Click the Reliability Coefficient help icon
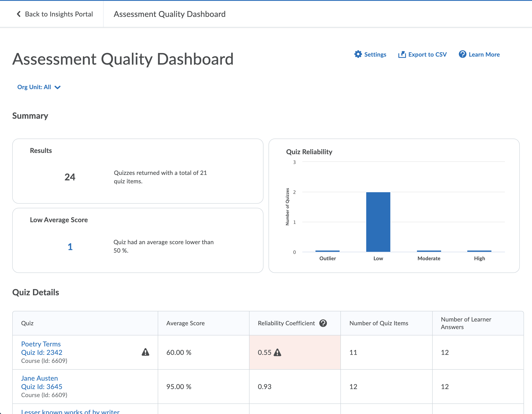The image size is (532, 414). [323, 323]
